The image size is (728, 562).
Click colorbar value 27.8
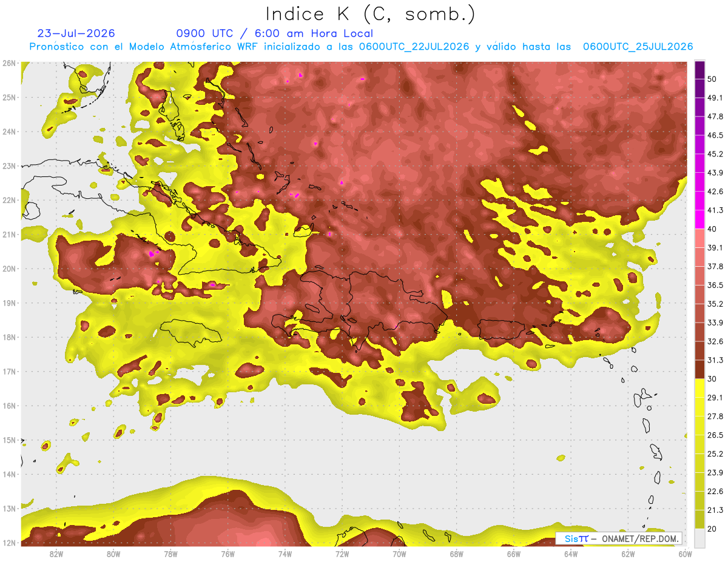click(x=715, y=416)
